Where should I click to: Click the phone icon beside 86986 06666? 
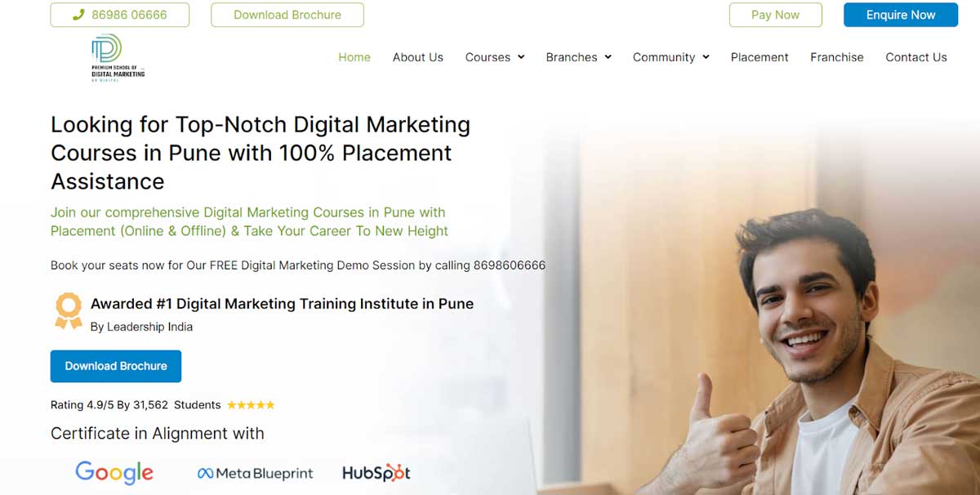[x=78, y=15]
